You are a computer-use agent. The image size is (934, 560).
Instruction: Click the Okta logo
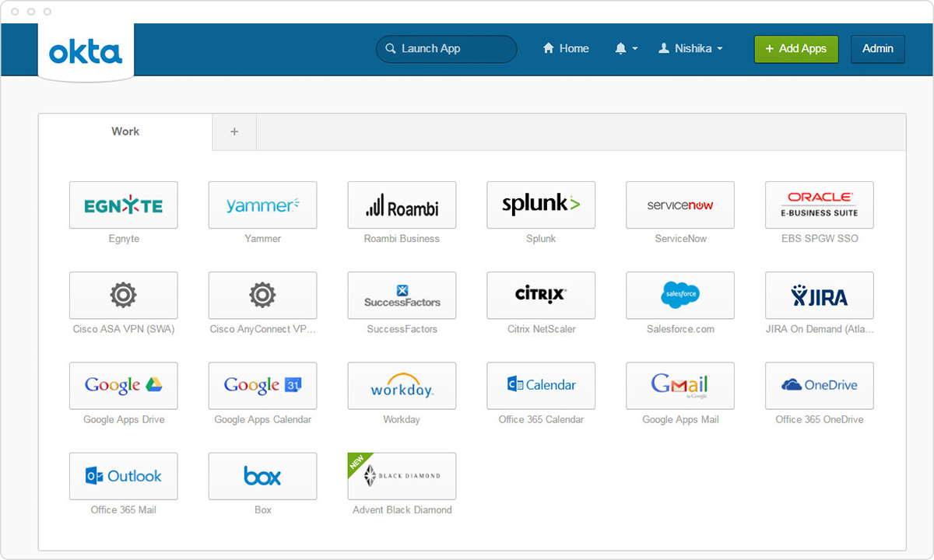point(86,52)
